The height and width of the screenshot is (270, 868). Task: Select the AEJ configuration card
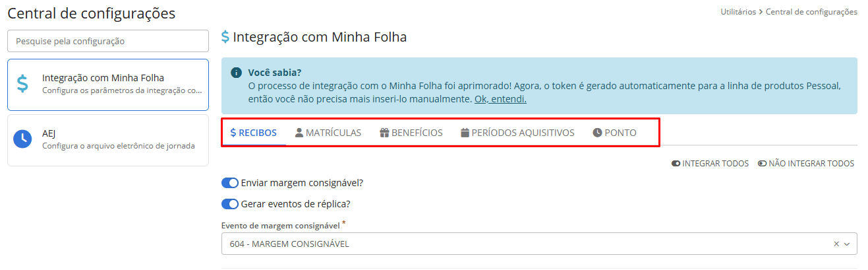(x=108, y=139)
